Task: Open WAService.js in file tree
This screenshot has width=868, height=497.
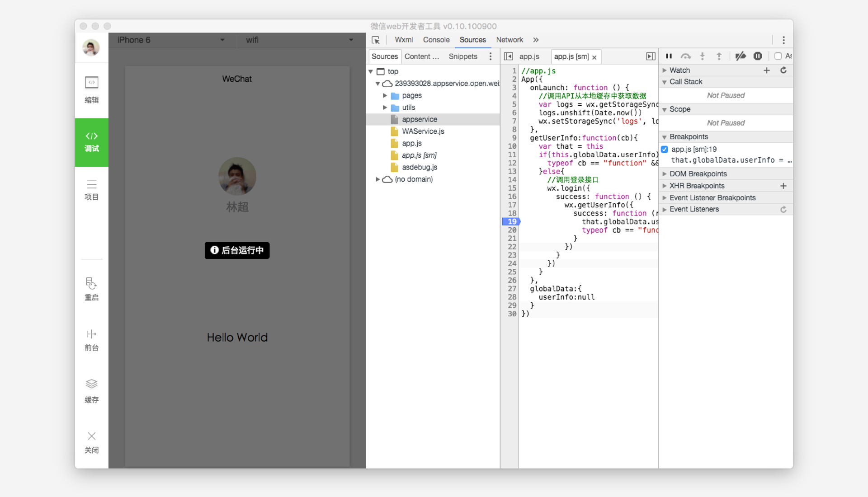Action: pyautogui.click(x=423, y=131)
